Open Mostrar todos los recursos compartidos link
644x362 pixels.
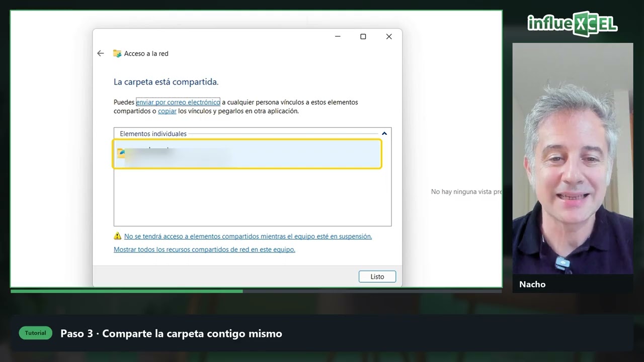click(204, 249)
